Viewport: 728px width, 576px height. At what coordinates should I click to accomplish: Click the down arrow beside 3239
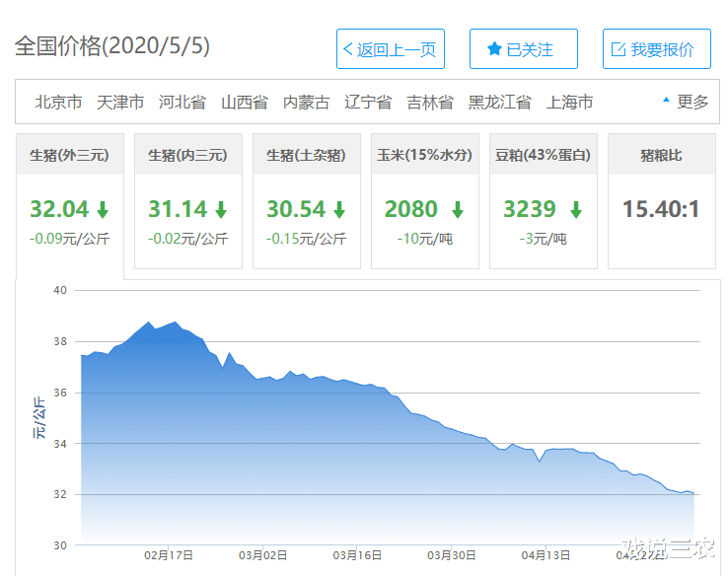(x=576, y=210)
